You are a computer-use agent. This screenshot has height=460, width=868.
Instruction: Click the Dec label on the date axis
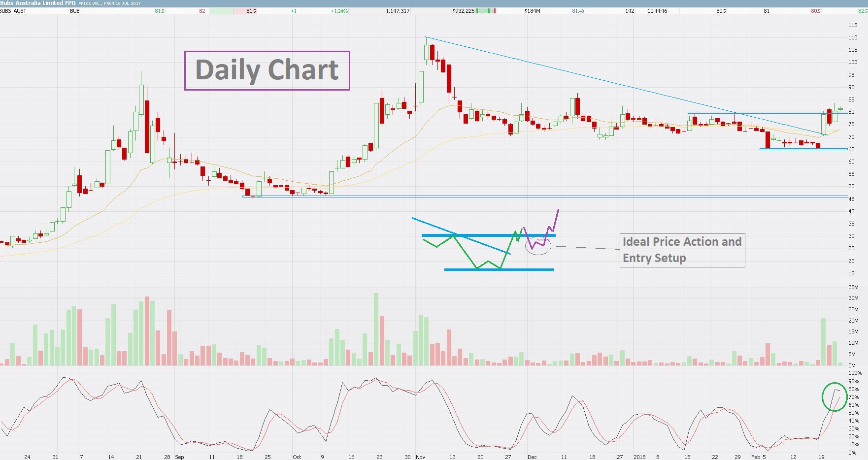tap(532, 457)
